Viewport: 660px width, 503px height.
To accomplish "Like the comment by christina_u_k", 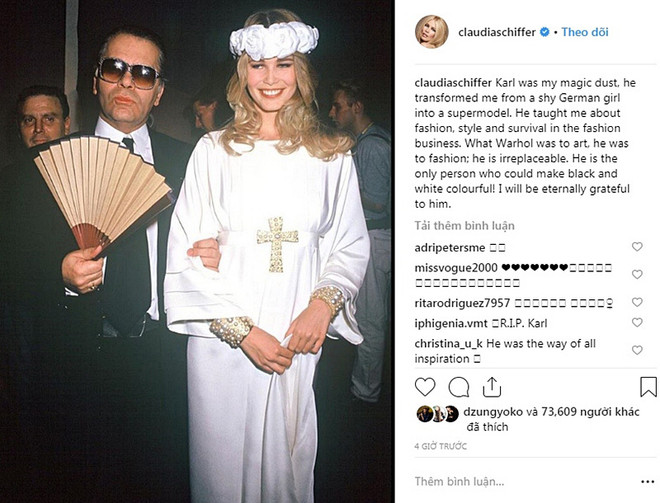I will tap(637, 350).
